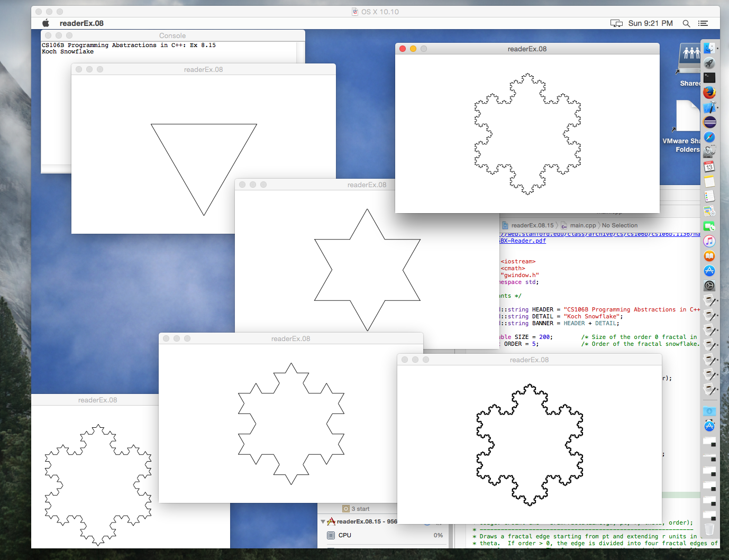Launch Terminal from the Dock
The height and width of the screenshot is (560, 729).
point(709,78)
